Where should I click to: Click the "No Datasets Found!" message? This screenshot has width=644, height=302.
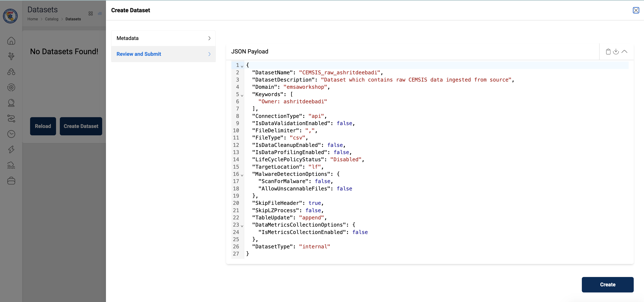coord(64,51)
